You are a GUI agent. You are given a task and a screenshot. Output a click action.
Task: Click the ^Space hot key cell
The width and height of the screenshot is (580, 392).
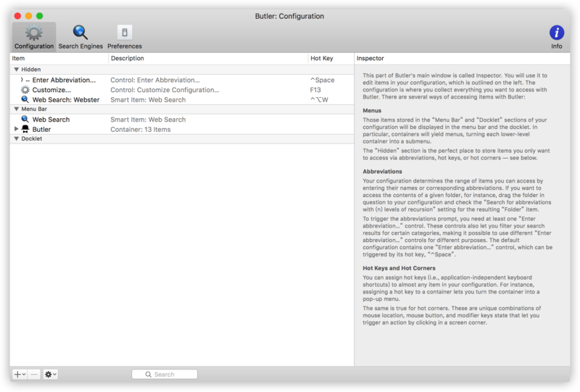click(x=322, y=80)
